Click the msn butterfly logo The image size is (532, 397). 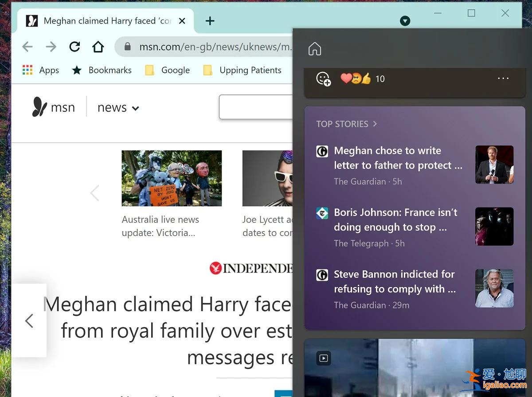[40, 107]
